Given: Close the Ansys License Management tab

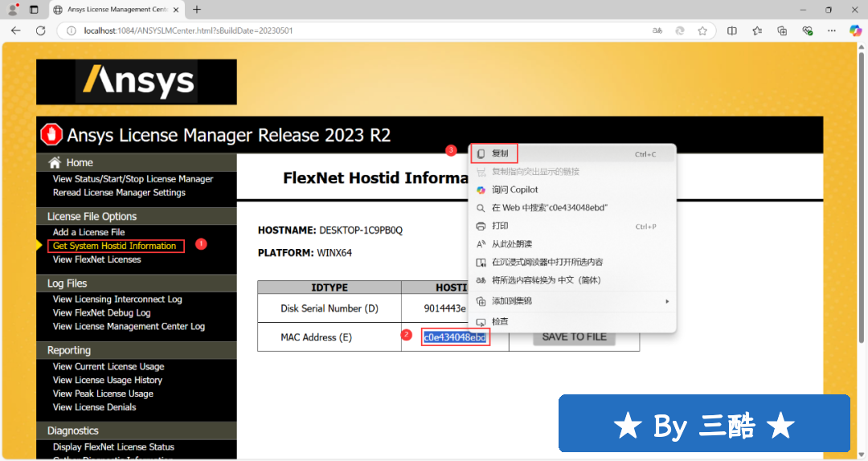Looking at the screenshot, I should [176, 10].
